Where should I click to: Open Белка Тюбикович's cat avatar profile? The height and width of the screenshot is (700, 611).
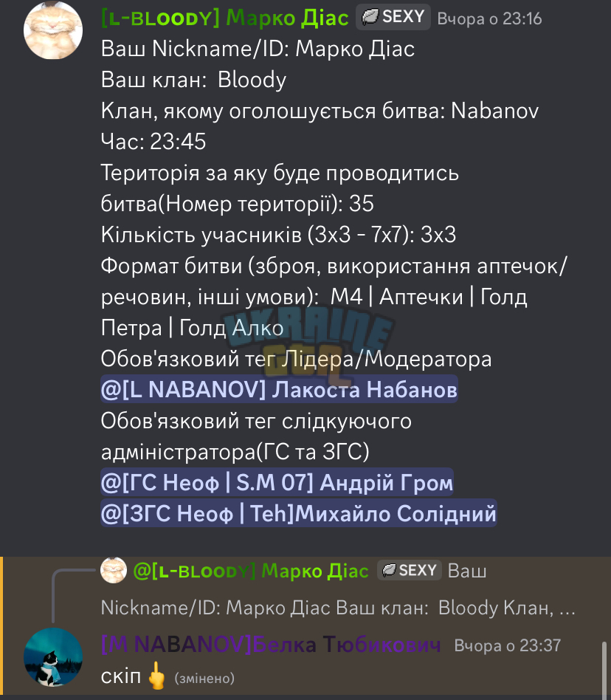click(53, 656)
